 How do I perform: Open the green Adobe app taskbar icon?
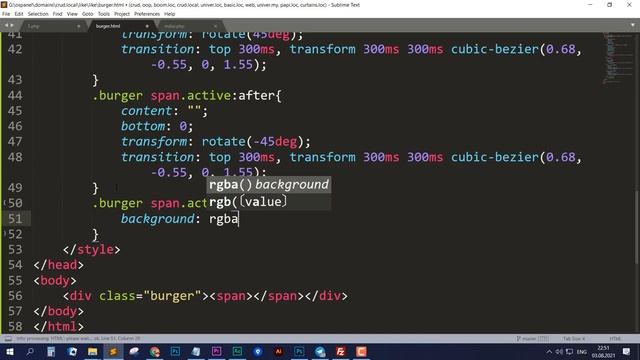click(237, 351)
